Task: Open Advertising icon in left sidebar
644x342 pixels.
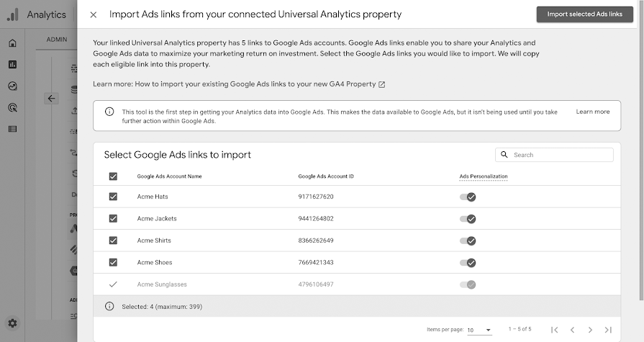Action: pos(12,108)
